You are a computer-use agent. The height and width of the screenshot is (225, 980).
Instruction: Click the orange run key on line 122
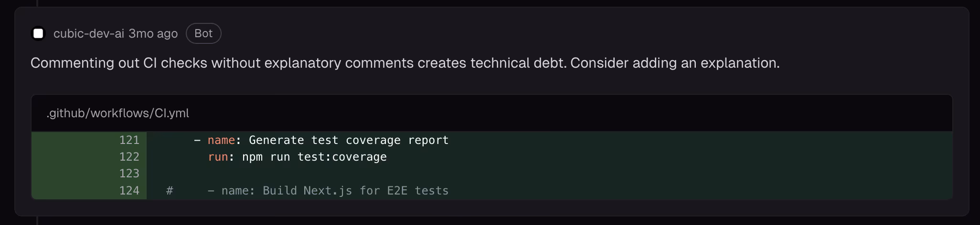(x=218, y=157)
